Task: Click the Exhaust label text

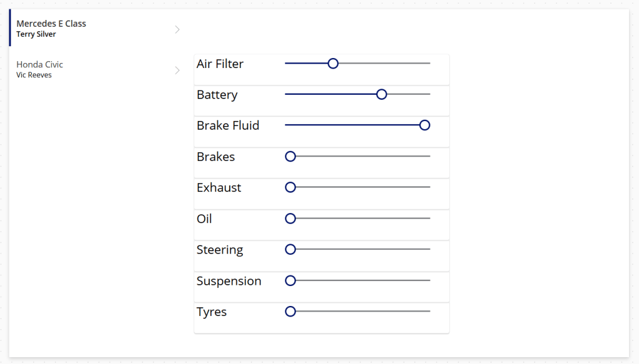Action: tap(218, 188)
